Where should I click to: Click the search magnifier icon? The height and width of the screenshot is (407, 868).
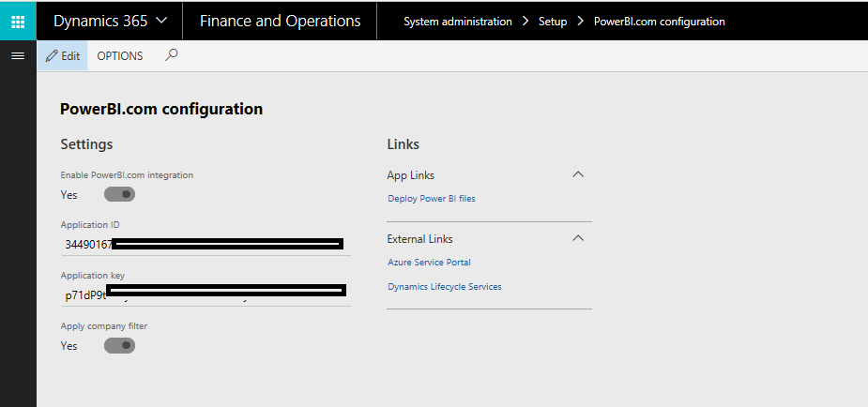pyautogui.click(x=171, y=55)
